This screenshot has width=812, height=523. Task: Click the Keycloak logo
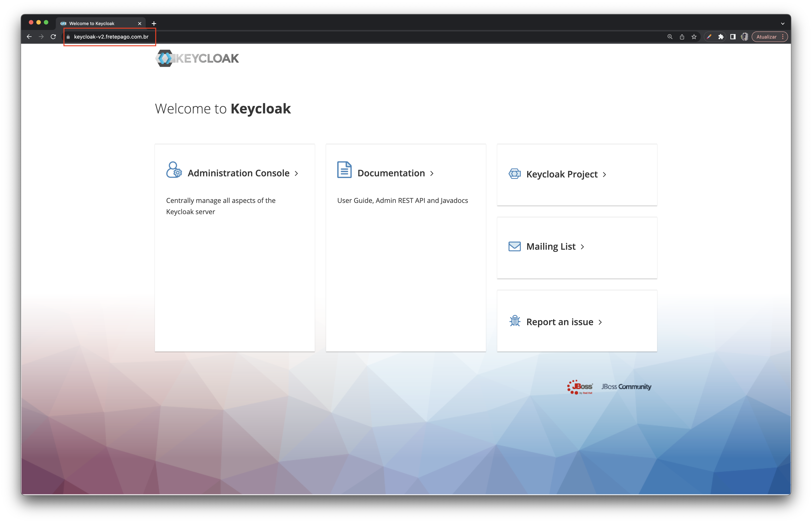click(197, 58)
